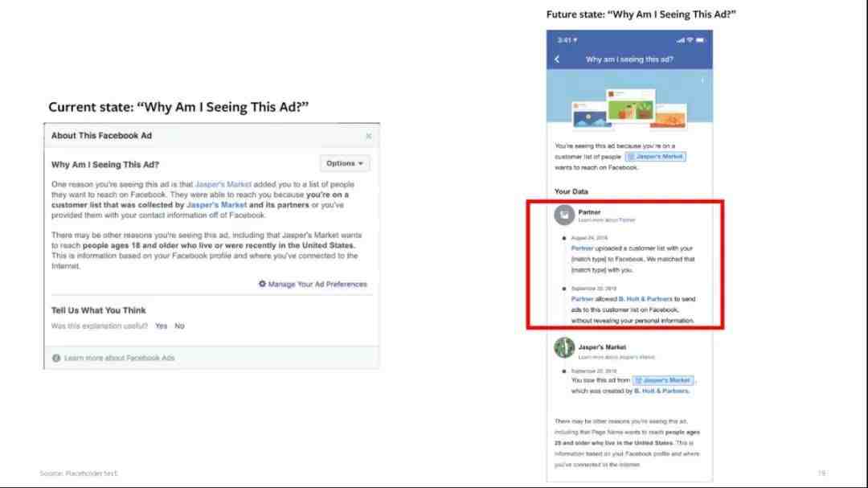Tap Partner link before 'allowed B. Holt & Partners'
868x488 pixels.
pos(582,298)
